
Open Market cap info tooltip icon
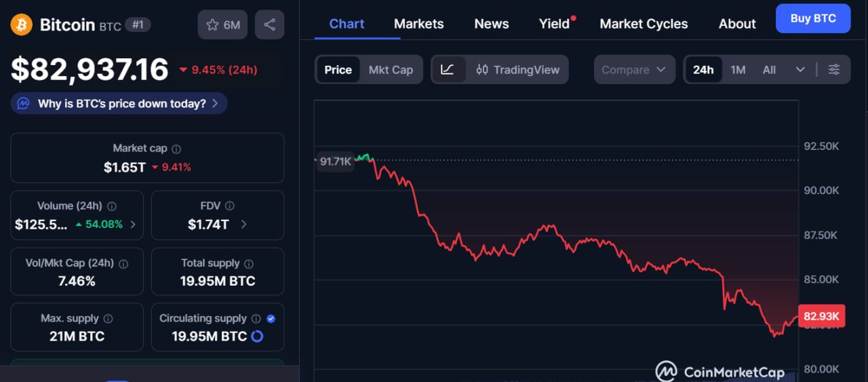(x=176, y=149)
